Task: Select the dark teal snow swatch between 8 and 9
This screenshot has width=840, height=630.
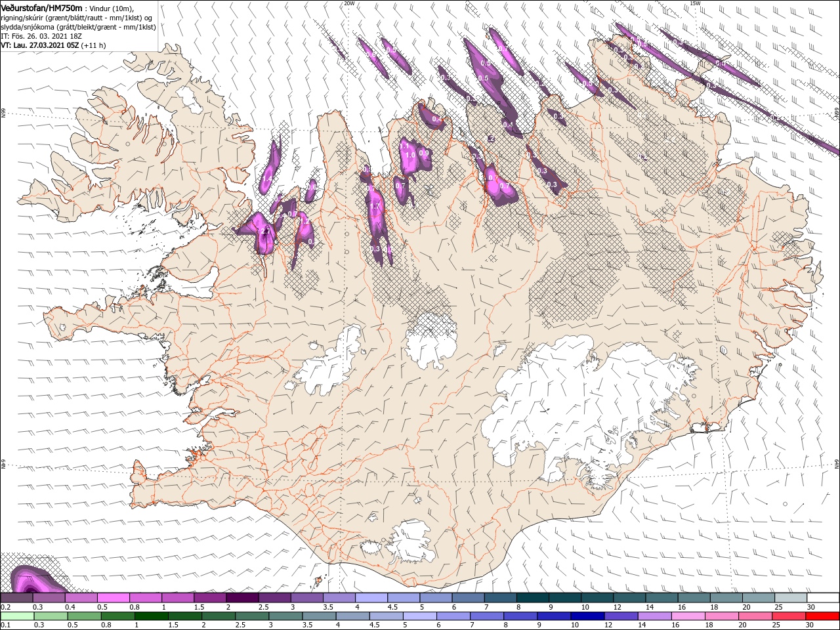Action: (x=533, y=598)
